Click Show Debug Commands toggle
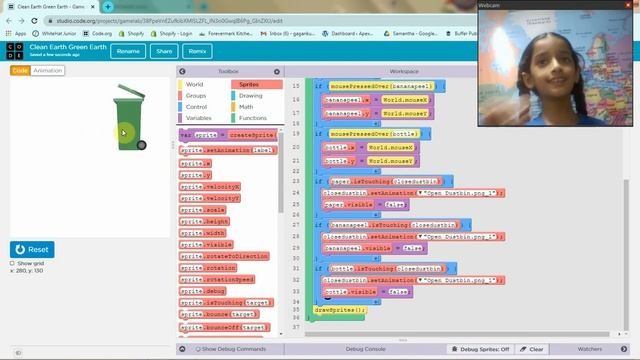Viewport: 640px width, 360px height. point(231,349)
